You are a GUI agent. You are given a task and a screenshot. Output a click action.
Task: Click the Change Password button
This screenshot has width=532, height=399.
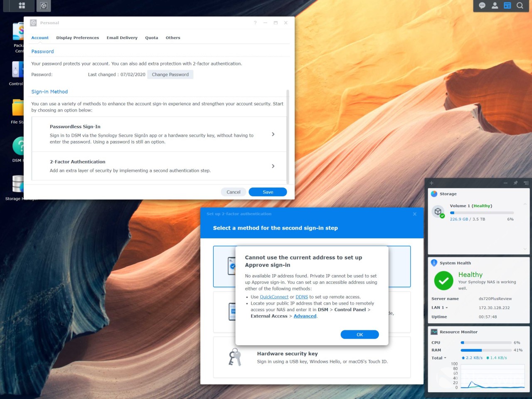click(170, 74)
